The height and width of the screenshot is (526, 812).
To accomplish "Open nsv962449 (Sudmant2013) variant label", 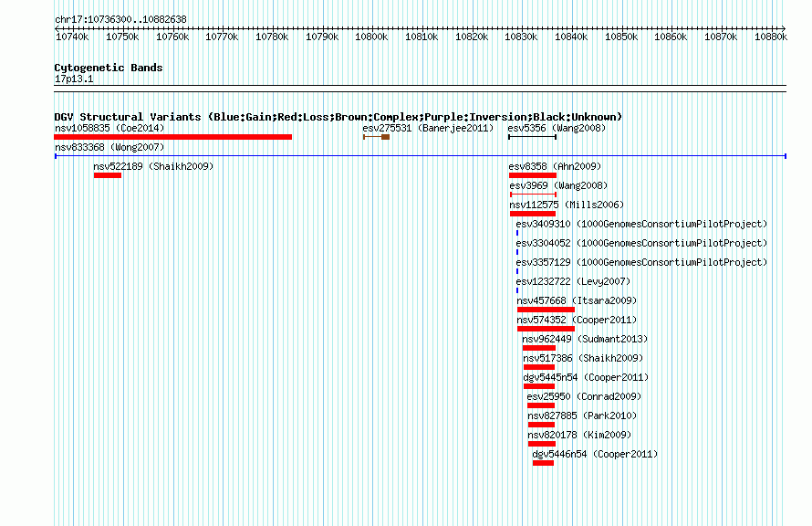I will tap(585, 339).
